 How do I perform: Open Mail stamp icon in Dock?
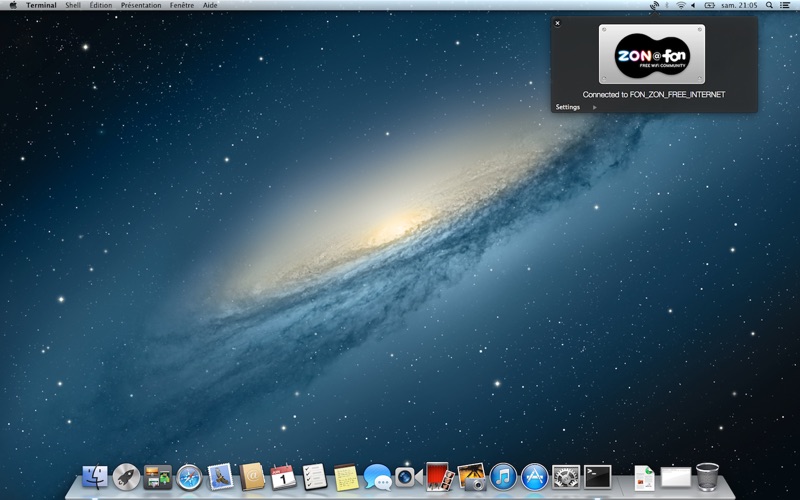click(220, 478)
